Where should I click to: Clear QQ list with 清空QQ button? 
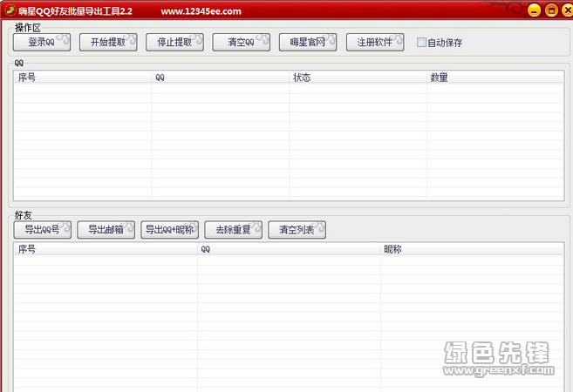tap(242, 43)
